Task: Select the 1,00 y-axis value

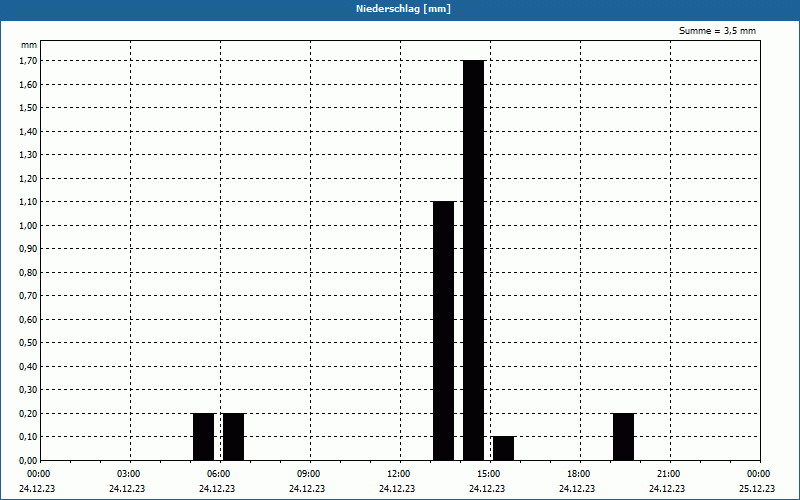Action: click(28, 225)
